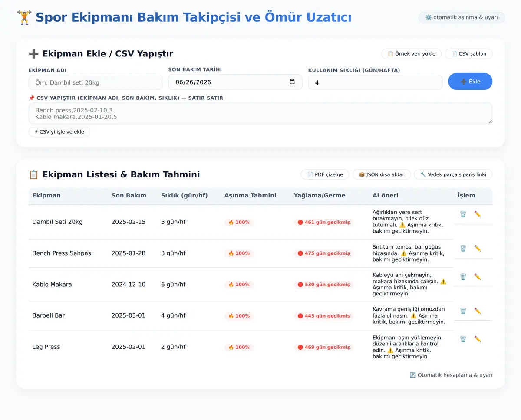Click the CSV şablon button
Screen dimensions: 521x420
coord(468,54)
